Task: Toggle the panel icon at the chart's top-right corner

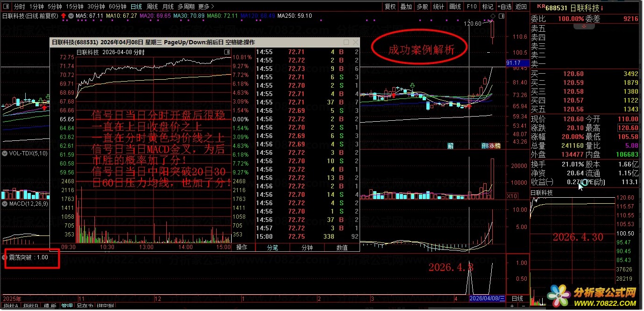Action: [x=502, y=16]
